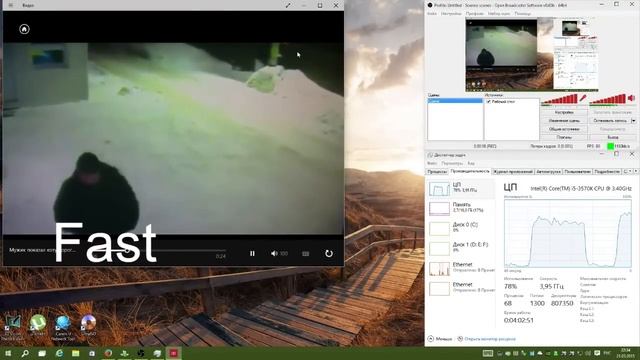The height and width of the screenshot is (360, 640).
Task: Select Память in the performance sidebar
Action: tap(461, 208)
